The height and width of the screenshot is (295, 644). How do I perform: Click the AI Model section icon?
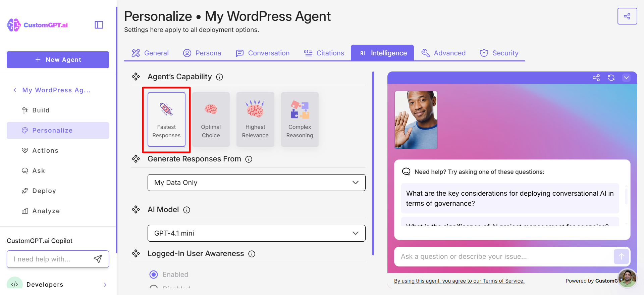tap(136, 210)
